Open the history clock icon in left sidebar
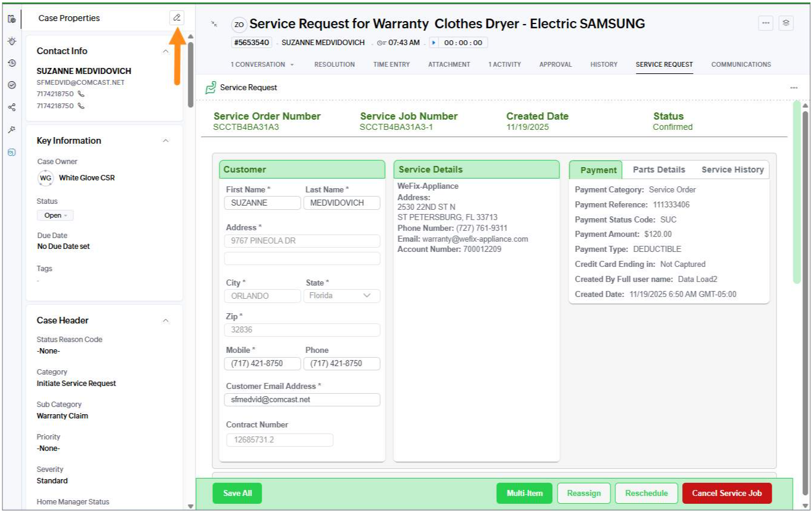The width and height of the screenshot is (812, 514). (x=11, y=63)
